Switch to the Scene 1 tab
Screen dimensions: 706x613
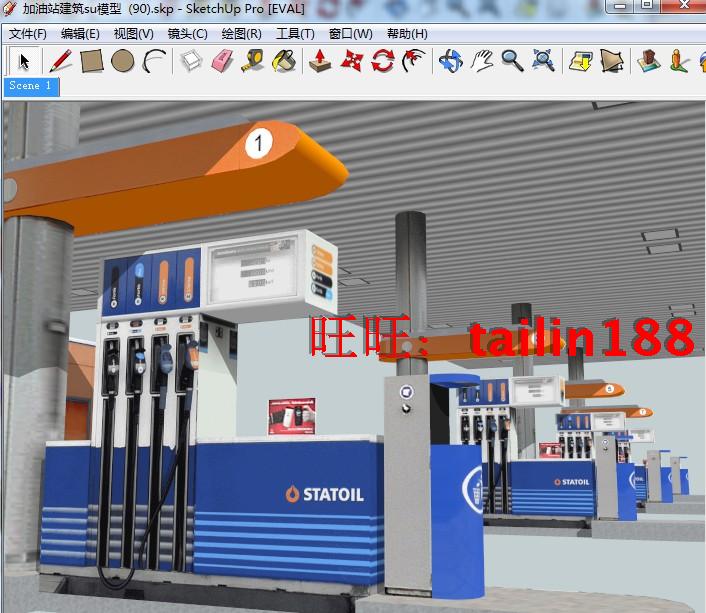click(x=31, y=86)
